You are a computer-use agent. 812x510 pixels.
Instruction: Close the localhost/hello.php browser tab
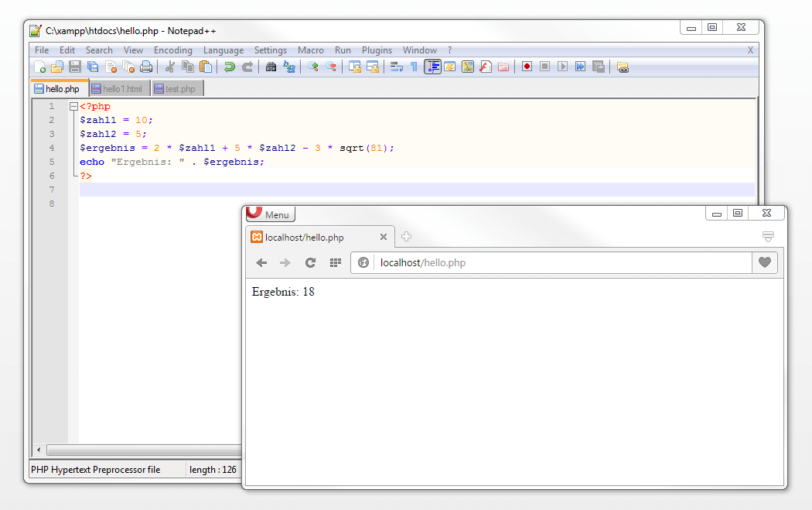[x=384, y=237]
